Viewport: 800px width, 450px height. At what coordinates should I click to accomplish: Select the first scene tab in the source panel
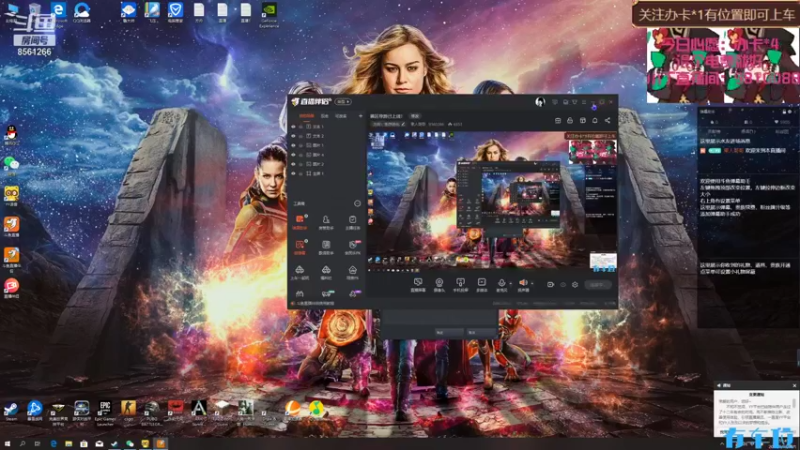coord(307,116)
